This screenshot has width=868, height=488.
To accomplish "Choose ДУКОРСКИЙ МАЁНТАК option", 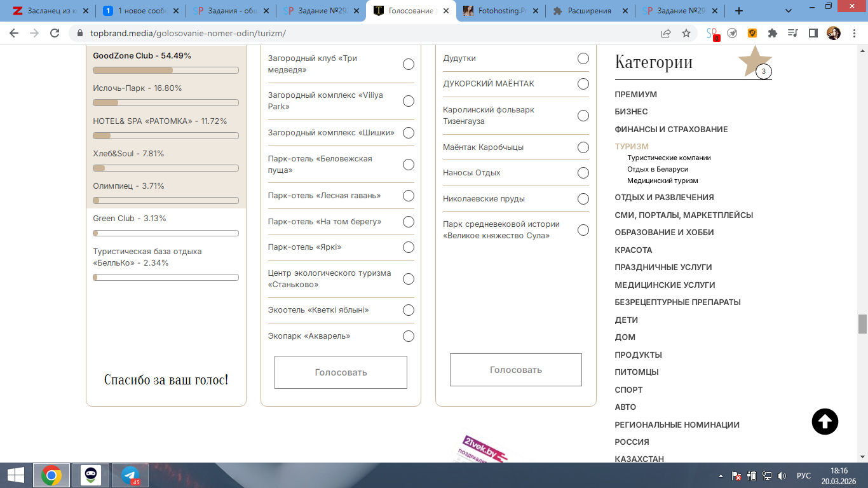I will pos(583,84).
